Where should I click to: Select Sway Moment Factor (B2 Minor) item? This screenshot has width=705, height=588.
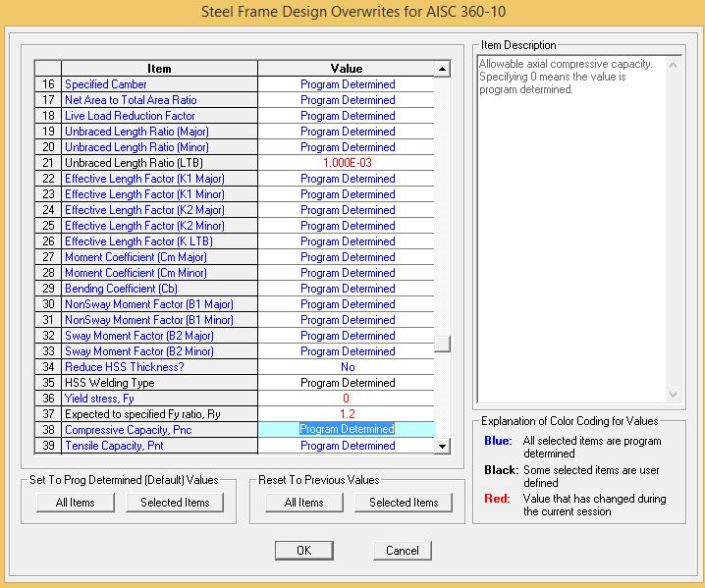click(159, 351)
